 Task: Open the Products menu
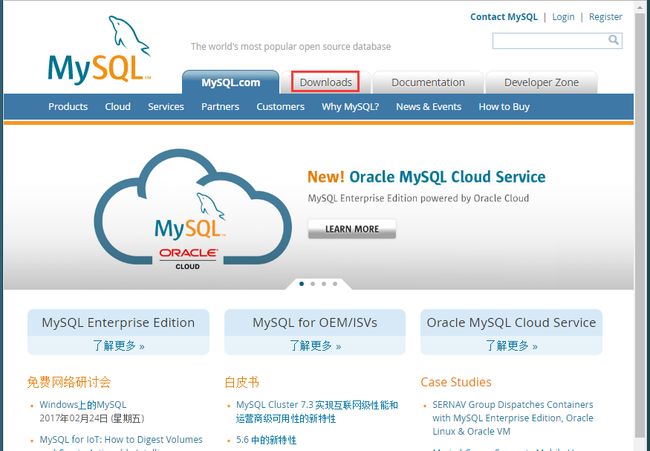(68, 107)
